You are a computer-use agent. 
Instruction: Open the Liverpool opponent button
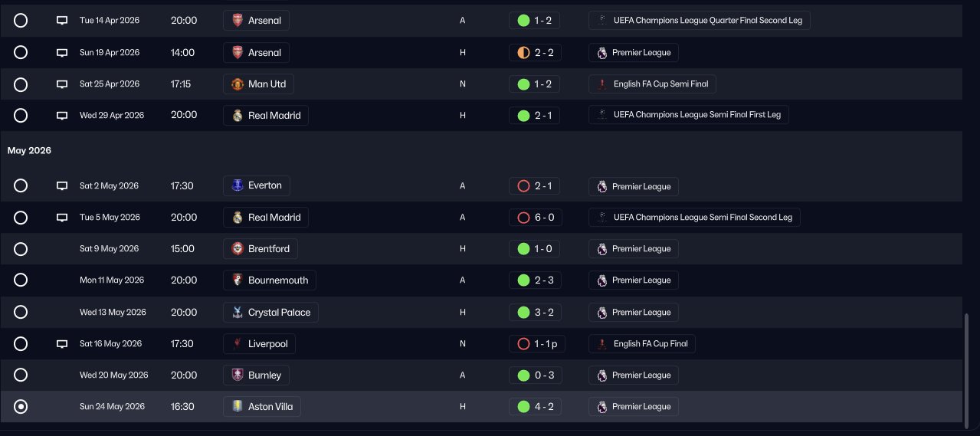click(259, 344)
